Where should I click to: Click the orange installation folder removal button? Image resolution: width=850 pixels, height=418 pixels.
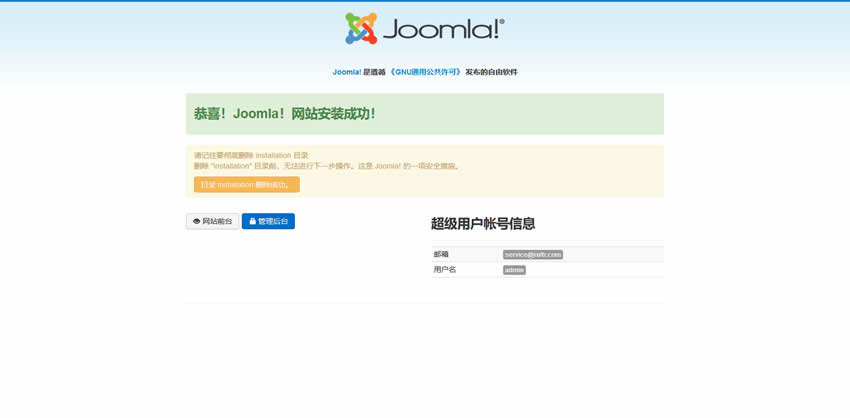pos(247,184)
